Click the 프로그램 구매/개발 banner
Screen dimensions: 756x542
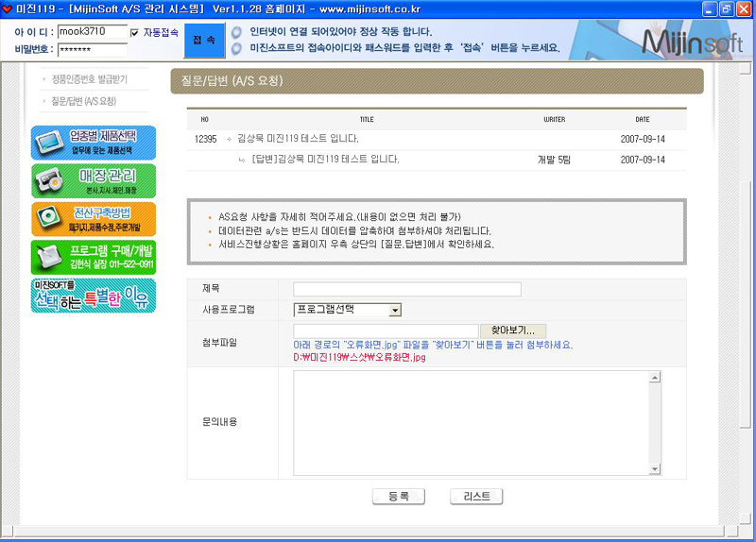tap(94, 257)
